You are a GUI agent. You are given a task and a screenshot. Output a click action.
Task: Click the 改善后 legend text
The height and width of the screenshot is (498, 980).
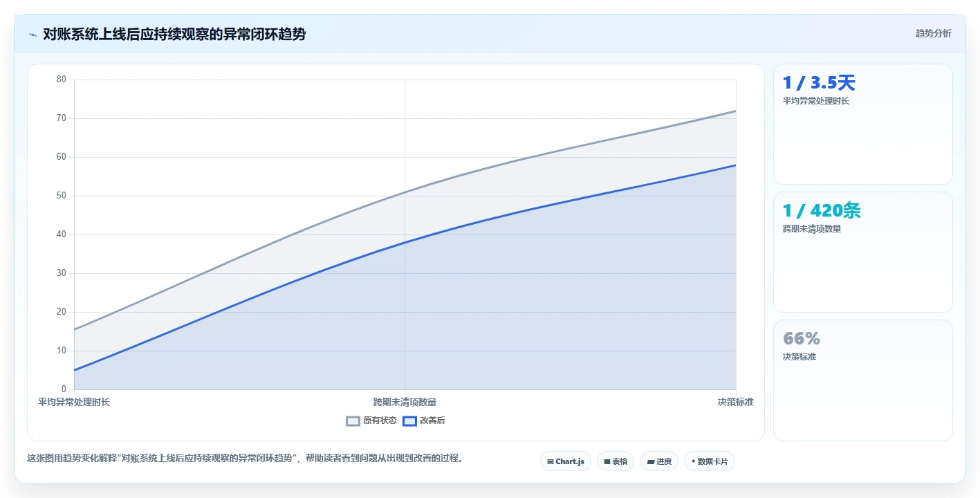point(432,421)
